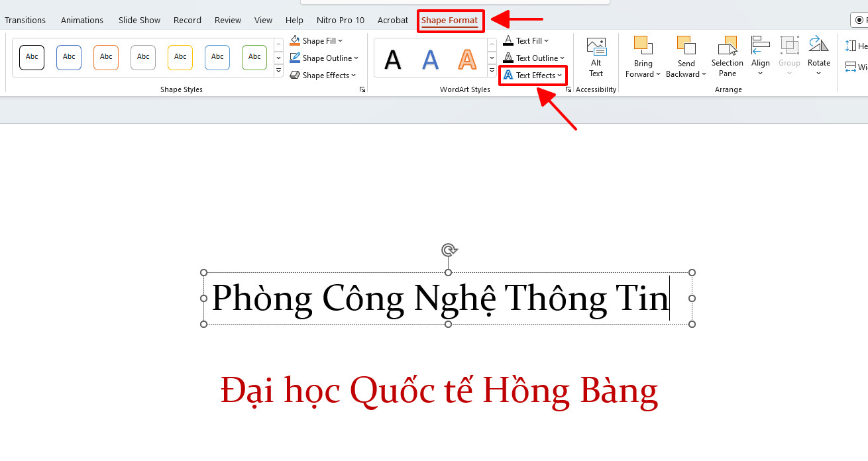Apply the light blue-outlined Abc shape style
This screenshot has width=868, height=461.
pyautogui.click(x=217, y=57)
